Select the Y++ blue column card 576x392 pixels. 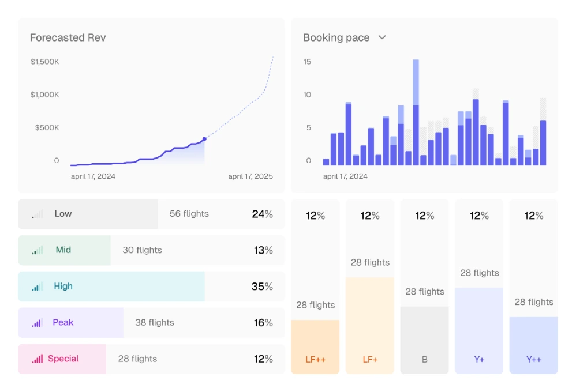click(534, 287)
